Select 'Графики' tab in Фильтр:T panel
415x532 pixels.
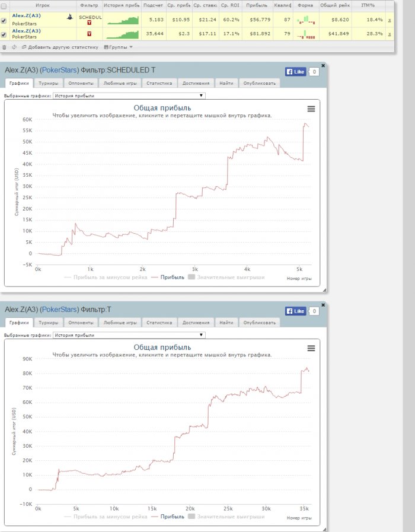19,322
